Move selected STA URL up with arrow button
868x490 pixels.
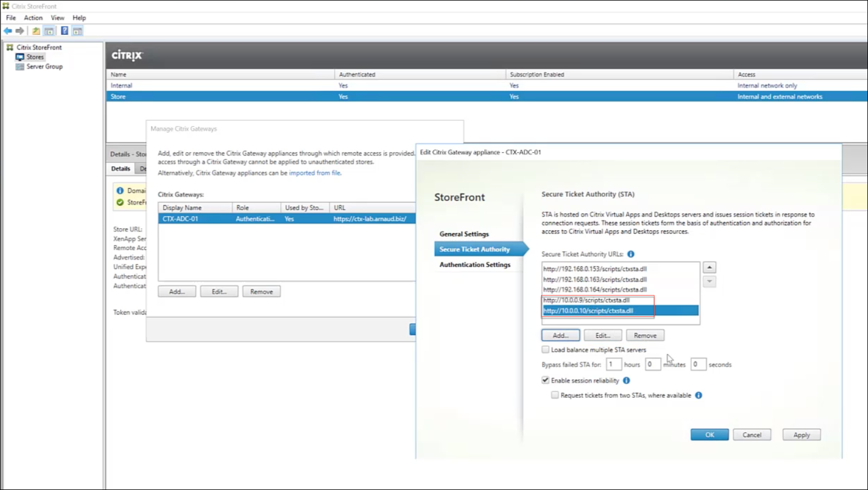710,267
